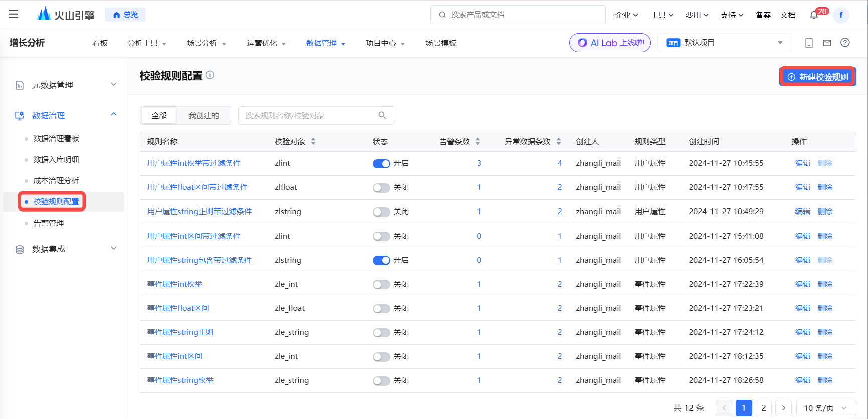Sort by 告警条数 column
The width and height of the screenshot is (868, 419).
point(478,141)
